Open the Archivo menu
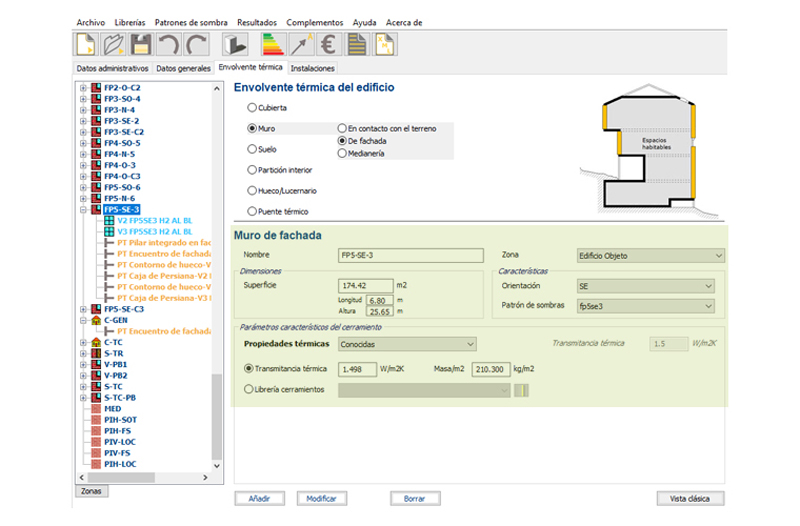Image resolution: width=800 pixels, height=526 pixels. pos(91,22)
